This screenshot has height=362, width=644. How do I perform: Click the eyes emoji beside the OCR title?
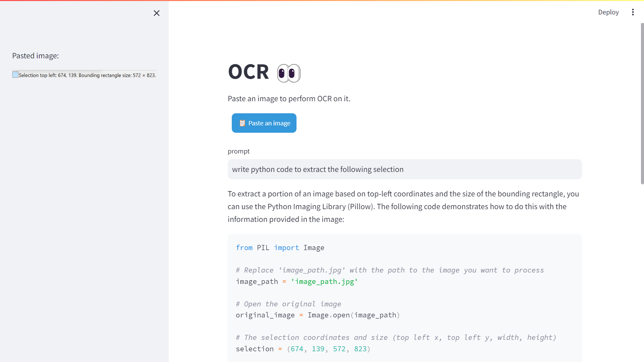(x=289, y=73)
